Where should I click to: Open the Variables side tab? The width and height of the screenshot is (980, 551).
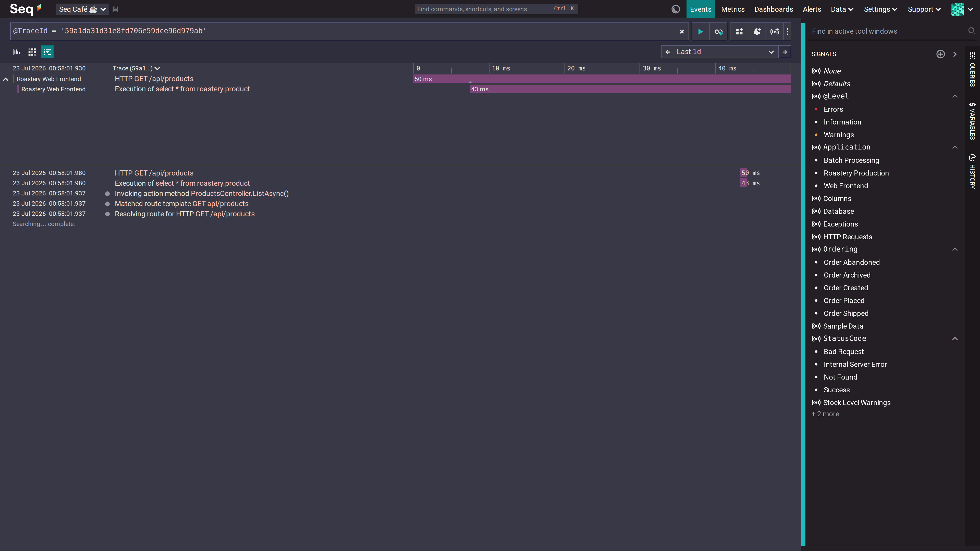(x=972, y=121)
